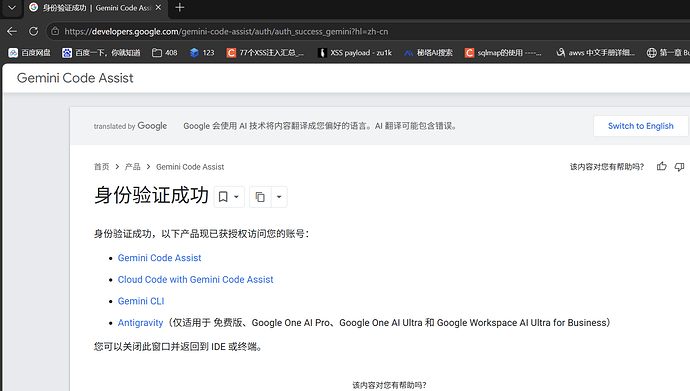View site information lock icon

(55, 31)
